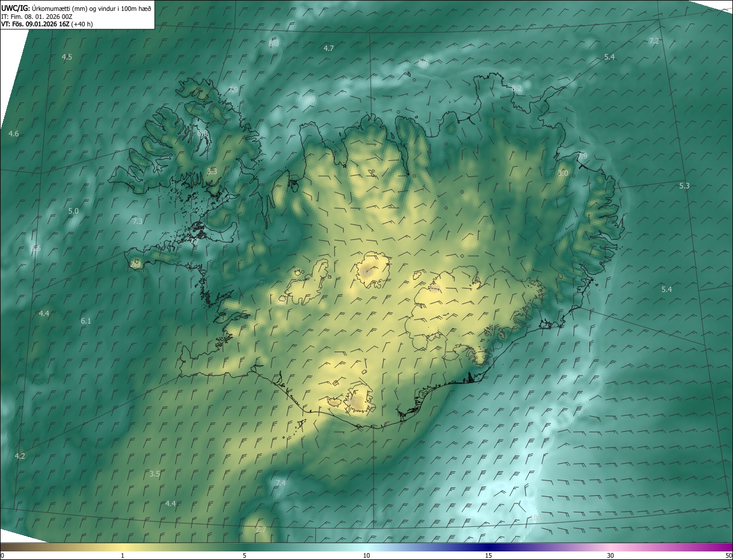Screen dimensions: 733x560
Task: Click the valid time 'VT: Fös. 09.01.2026 16Z (+40 h)'
Action: (x=47, y=24)
